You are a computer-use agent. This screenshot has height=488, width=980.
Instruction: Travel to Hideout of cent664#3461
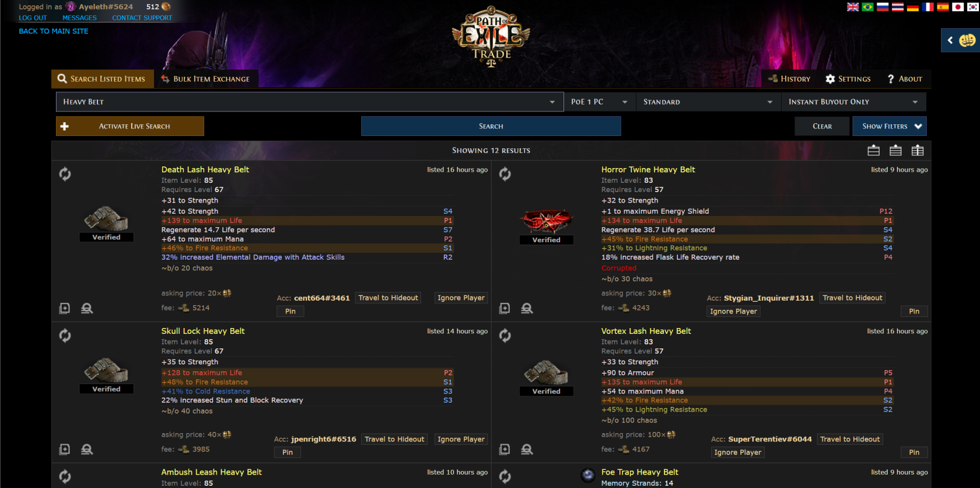point(388,298)
